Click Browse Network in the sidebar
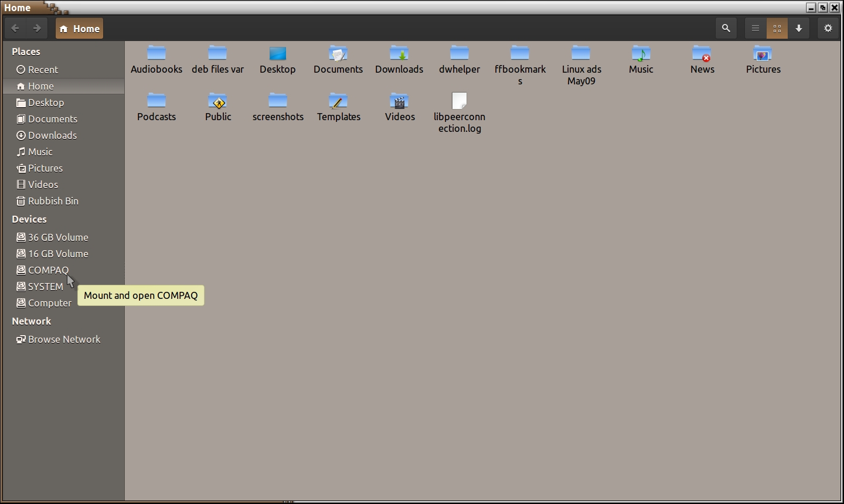Image resolution: width=844 pixels, height=504 pixels. coord(64,339)
